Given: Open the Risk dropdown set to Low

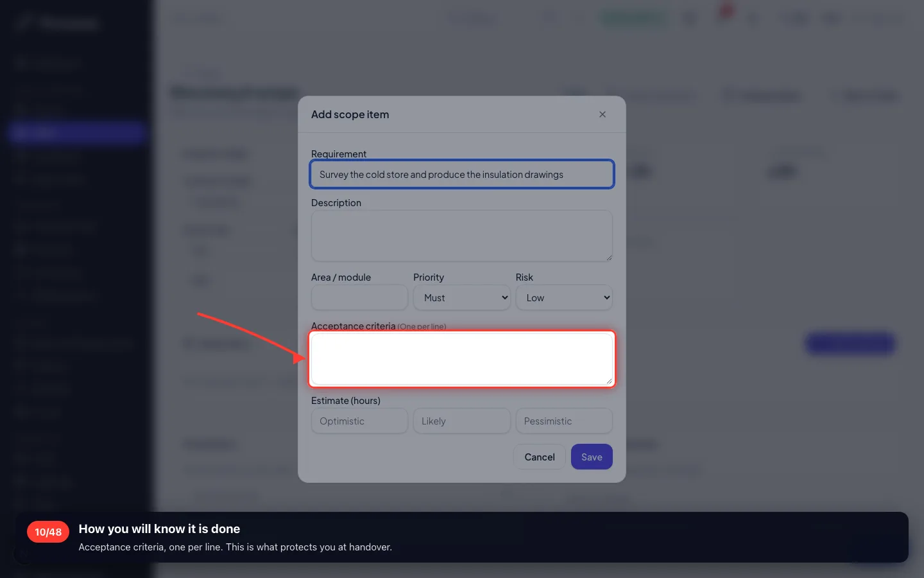Looking at the screenshot, I should pyautogui.click(x=564, y=298).
